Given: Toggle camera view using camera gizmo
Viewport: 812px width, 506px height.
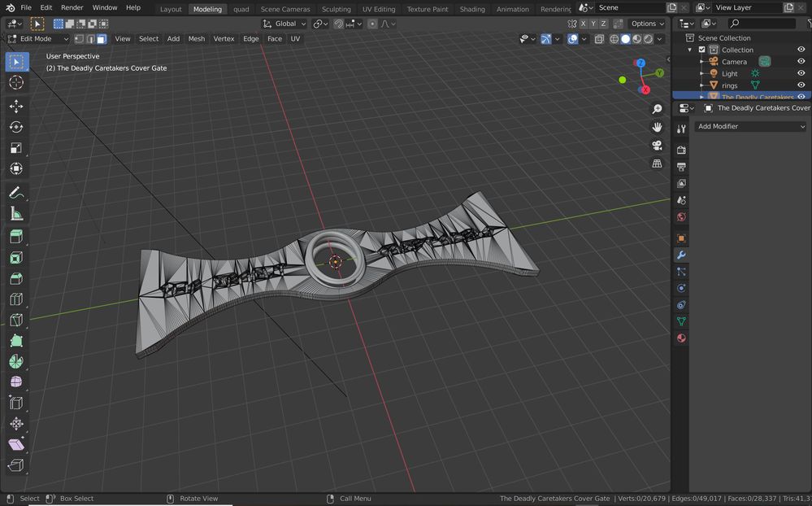Looking at the screenshot, I should (x=657, y=146).
